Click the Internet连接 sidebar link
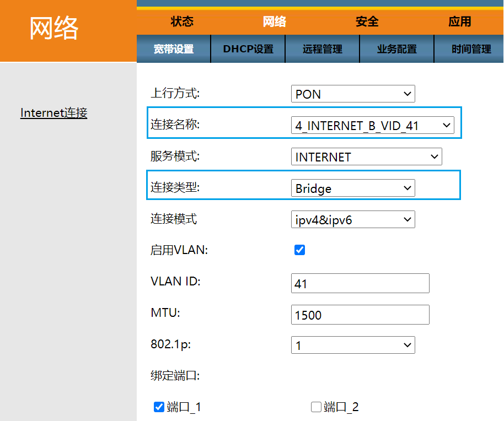This screenshot has width=504, height=421. [x=53, y=113]
